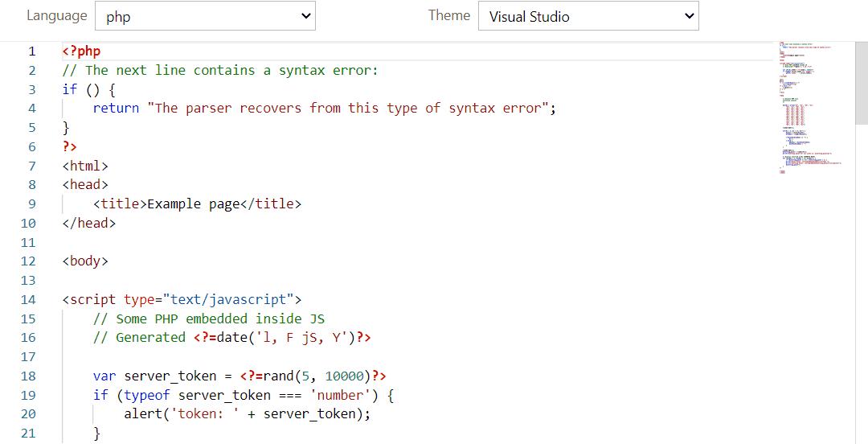Screen dimensions: 868x444
Task: Click line number 7 in the gutter
Action: point(32,166)
